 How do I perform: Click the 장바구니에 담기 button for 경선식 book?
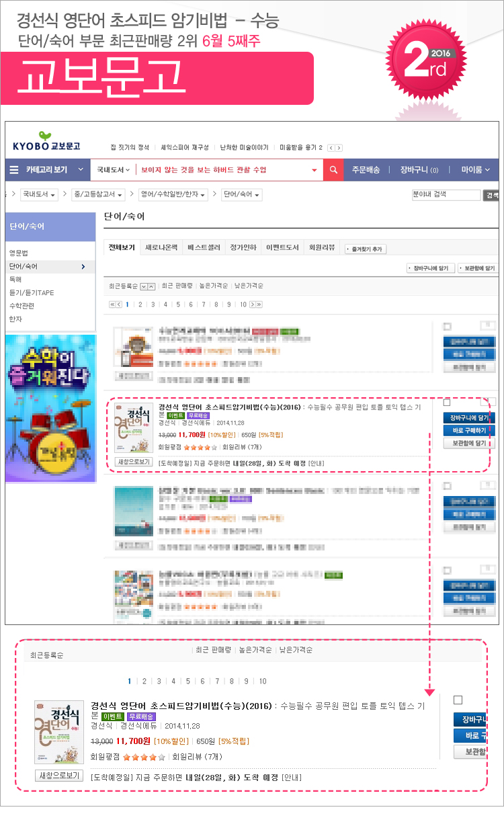(469, 418)
